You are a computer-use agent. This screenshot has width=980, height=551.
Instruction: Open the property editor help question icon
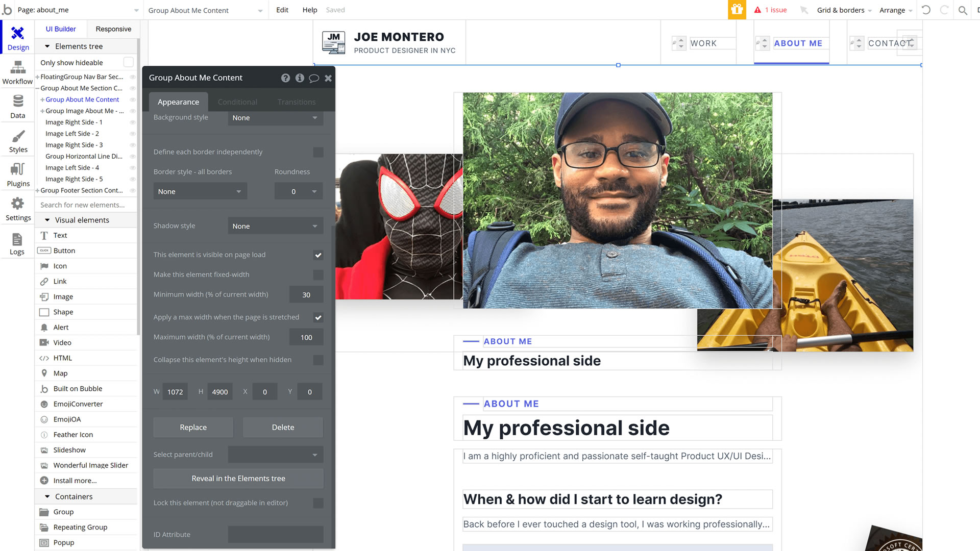[285, 78]
